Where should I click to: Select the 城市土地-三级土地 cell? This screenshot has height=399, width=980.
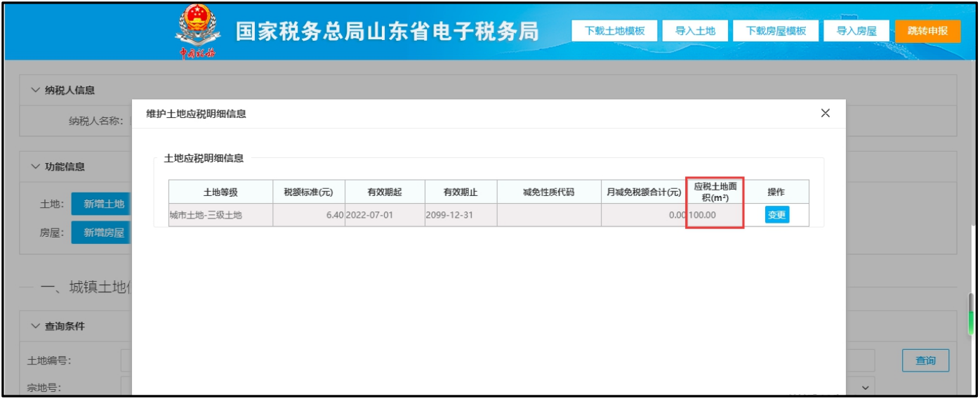click(220, 215)
